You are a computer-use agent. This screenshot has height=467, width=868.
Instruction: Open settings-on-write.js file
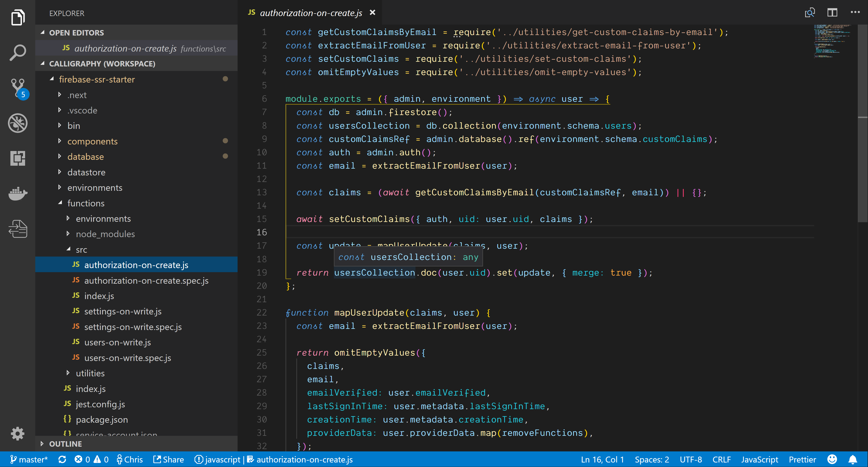[136, 311]
